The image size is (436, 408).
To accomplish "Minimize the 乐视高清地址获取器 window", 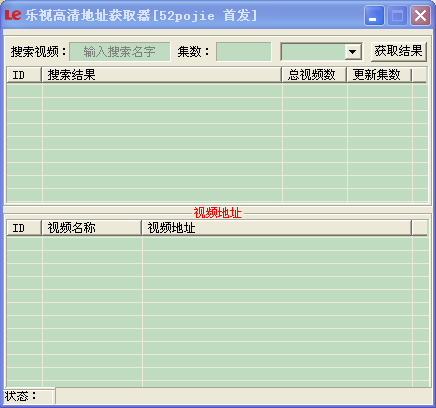I will (374, 15).
